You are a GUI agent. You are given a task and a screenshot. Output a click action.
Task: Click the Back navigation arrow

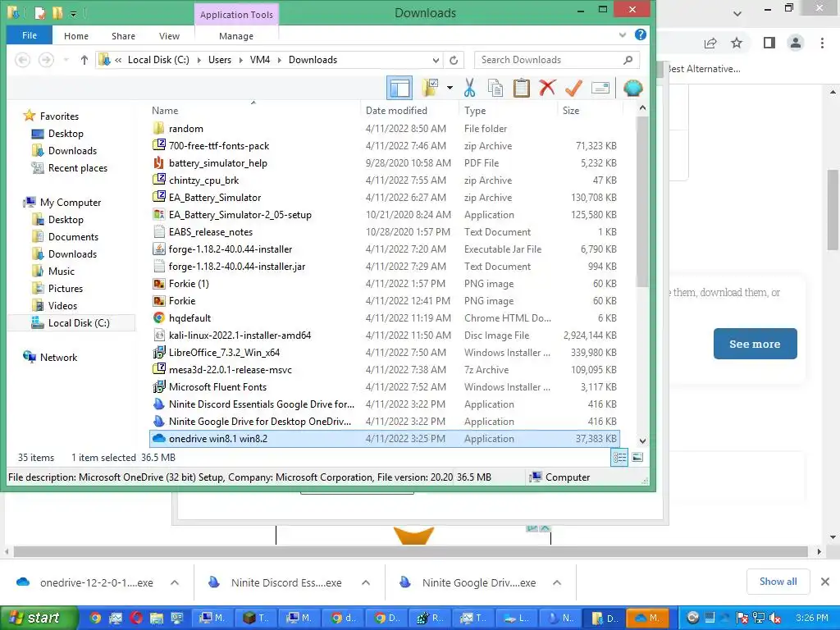[22, 60]
